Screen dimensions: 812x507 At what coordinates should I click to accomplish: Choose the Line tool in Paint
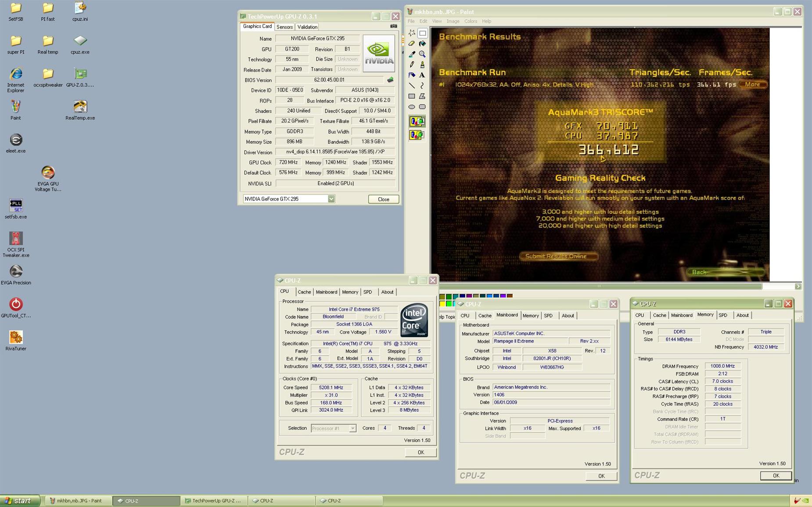point(412,86)
